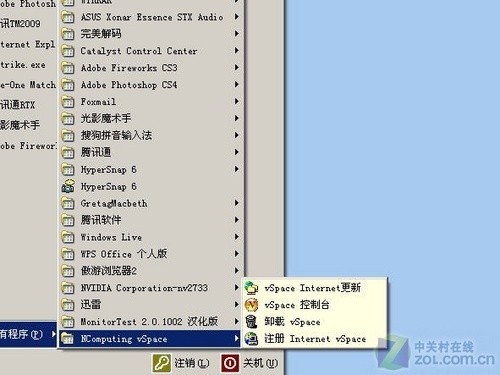
Task: Launch vSpace 控制台 from submenu
Action: [x=314, y=305]
